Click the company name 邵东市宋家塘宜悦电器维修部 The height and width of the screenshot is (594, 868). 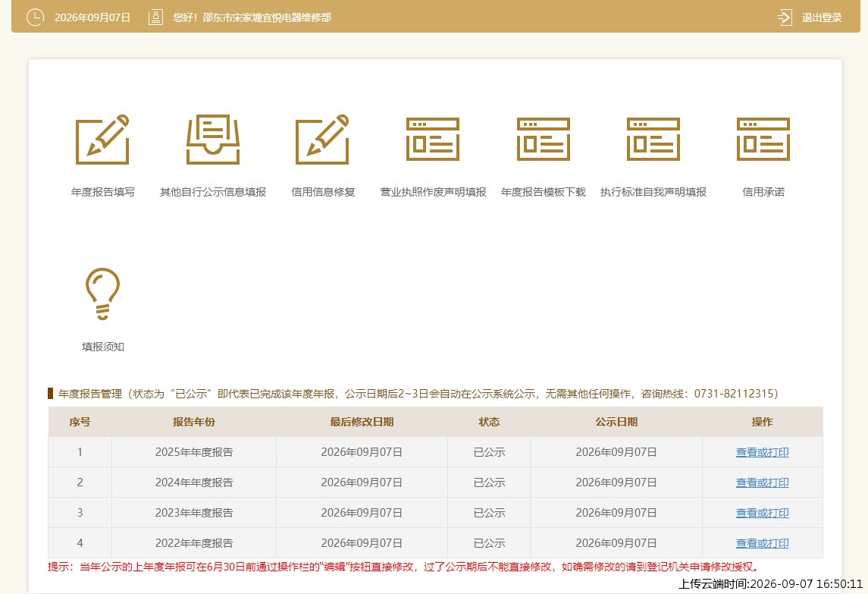click(267, 17)
